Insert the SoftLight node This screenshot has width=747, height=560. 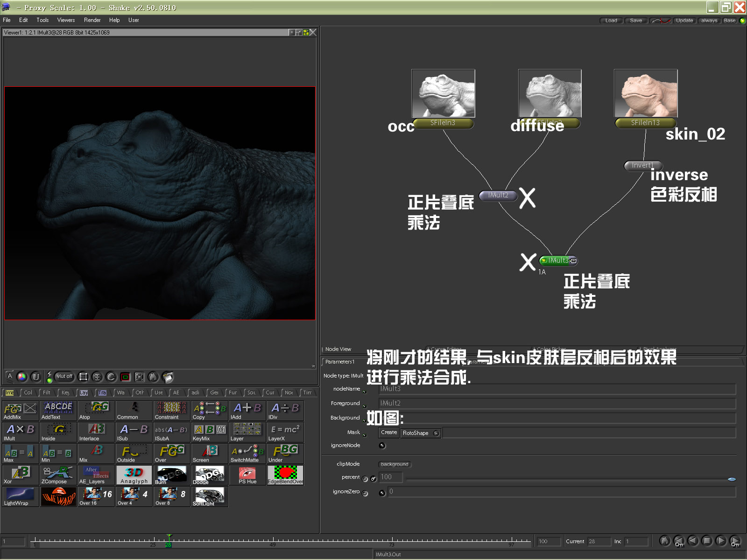pyautogui.click(x=209, y=497)
